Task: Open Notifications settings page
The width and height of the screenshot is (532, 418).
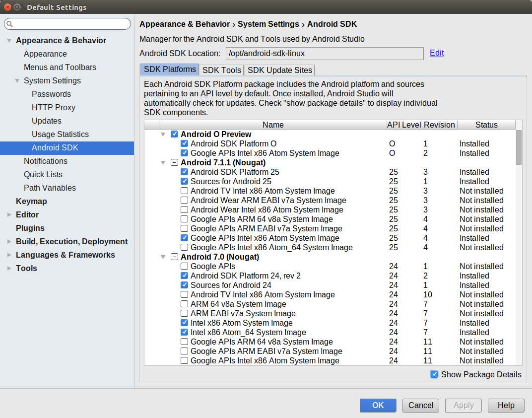Action: (x=46, y=161)
